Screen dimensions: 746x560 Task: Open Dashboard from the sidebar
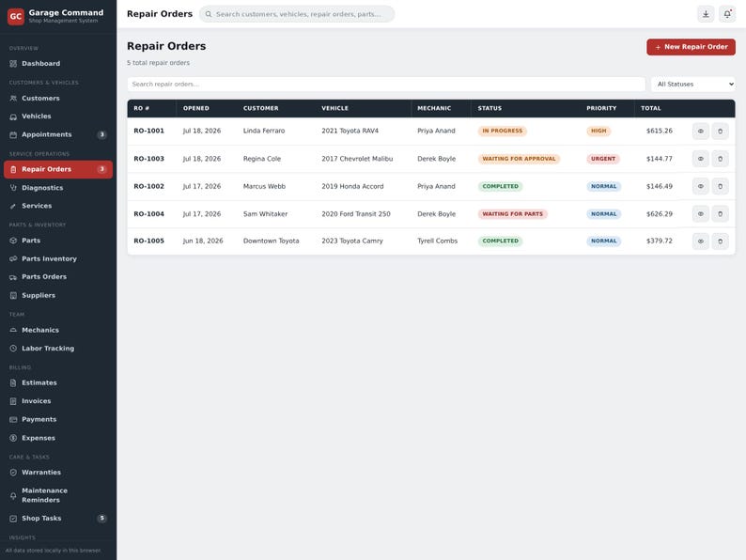[58, 64]
